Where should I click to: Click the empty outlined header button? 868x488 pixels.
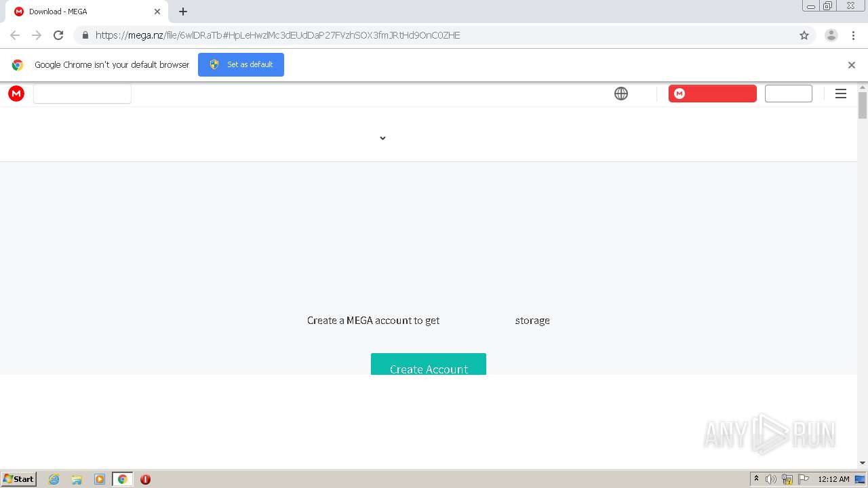[789, 94]
